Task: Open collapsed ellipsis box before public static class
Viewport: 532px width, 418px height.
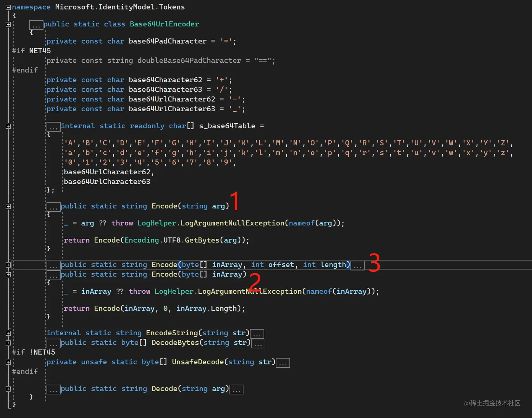Action: pyautogui.click(x=36, y=25)
